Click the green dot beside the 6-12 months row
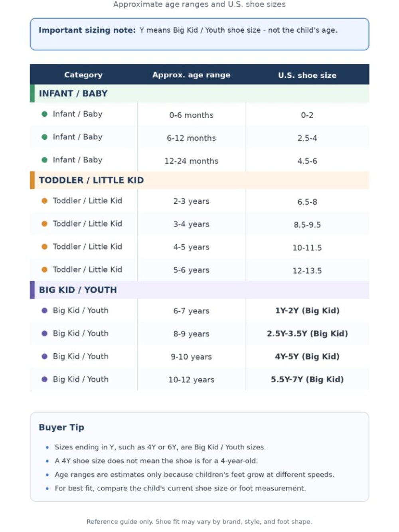This screenshot has height=532, width=399. [45, 137]
